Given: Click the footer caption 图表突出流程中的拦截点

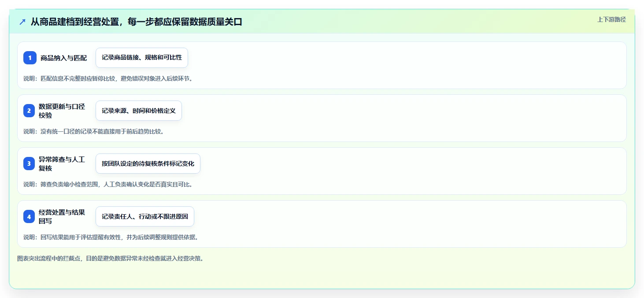Looking at the screenshot, I should point(111,258).
